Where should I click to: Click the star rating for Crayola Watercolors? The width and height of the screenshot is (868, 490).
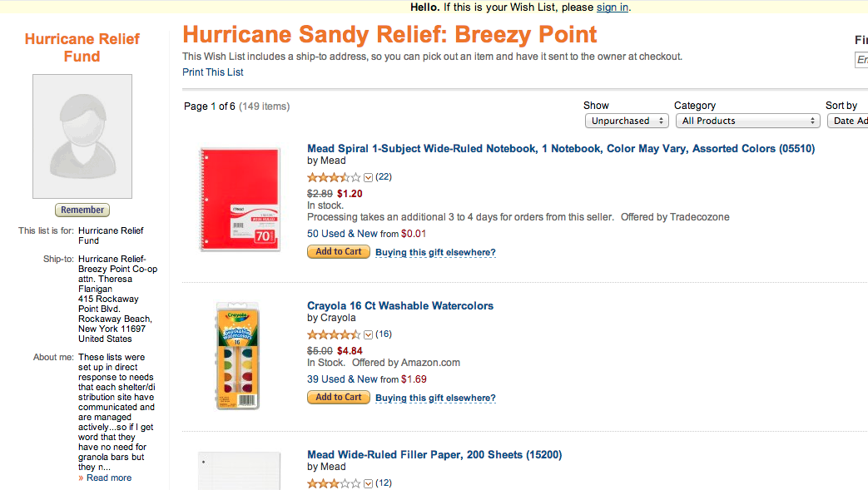334,334
